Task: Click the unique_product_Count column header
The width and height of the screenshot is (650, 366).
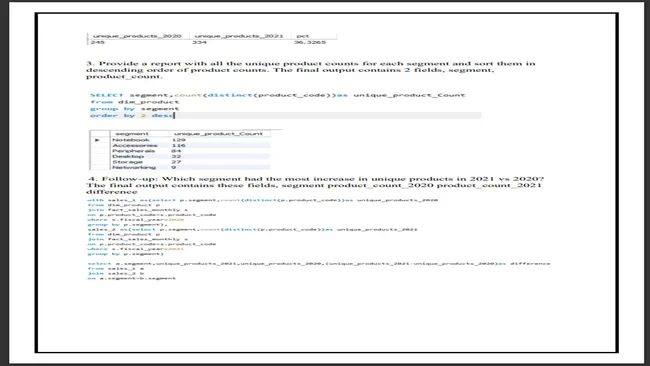Action: tap(218, 134)
